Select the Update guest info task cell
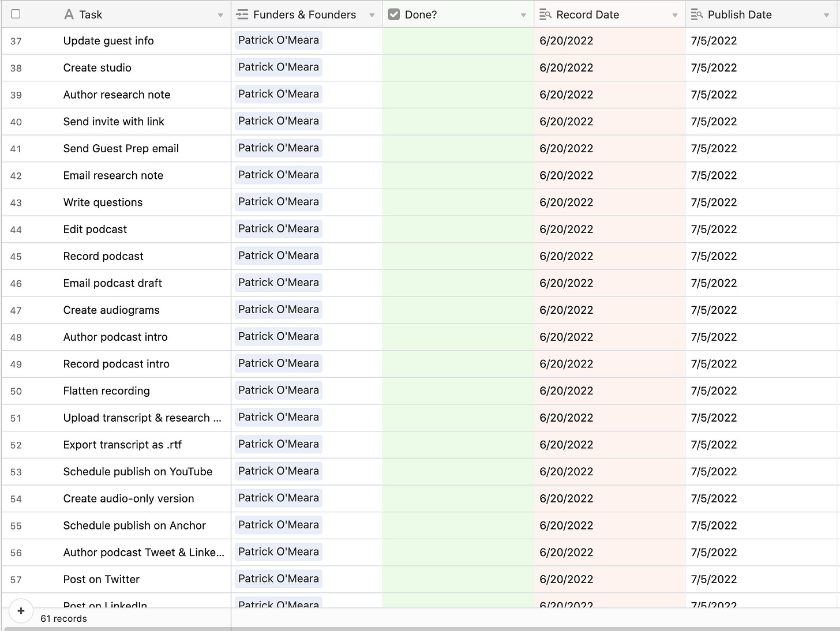 click(108, 41)
